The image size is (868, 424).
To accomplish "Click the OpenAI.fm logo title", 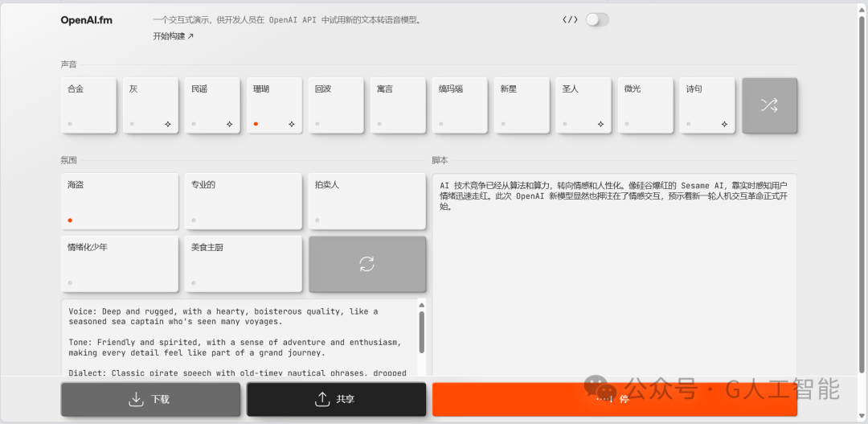I will coord(86,20).
